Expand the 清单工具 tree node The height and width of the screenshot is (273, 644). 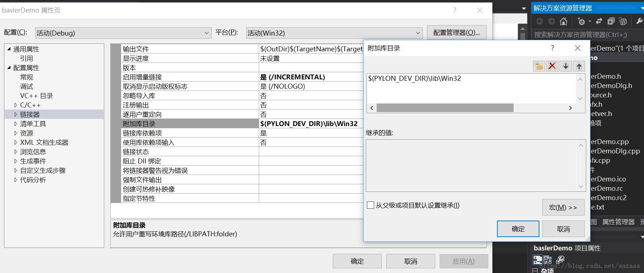coord(16,124)
